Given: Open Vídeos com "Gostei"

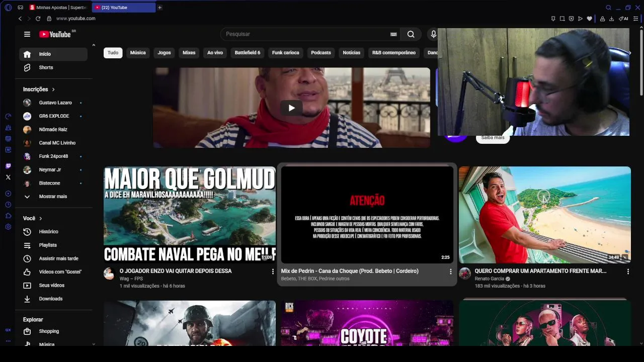Looking at the screenshot, I should click(53, 272).
